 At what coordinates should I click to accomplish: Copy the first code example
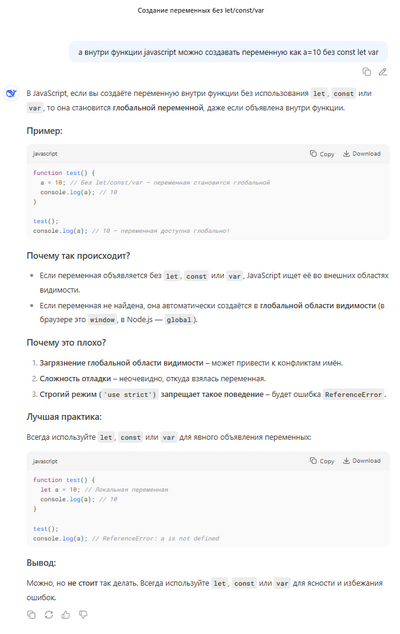click(322, 154)
